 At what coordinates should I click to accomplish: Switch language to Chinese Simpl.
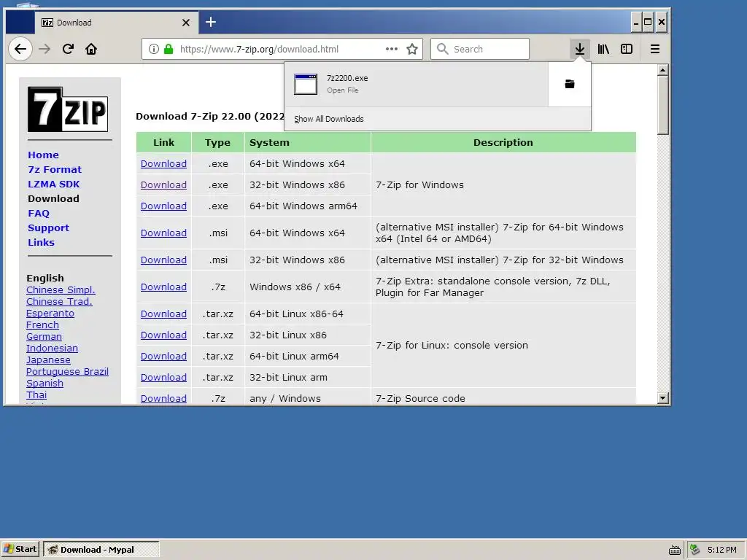tap(61, 290)
